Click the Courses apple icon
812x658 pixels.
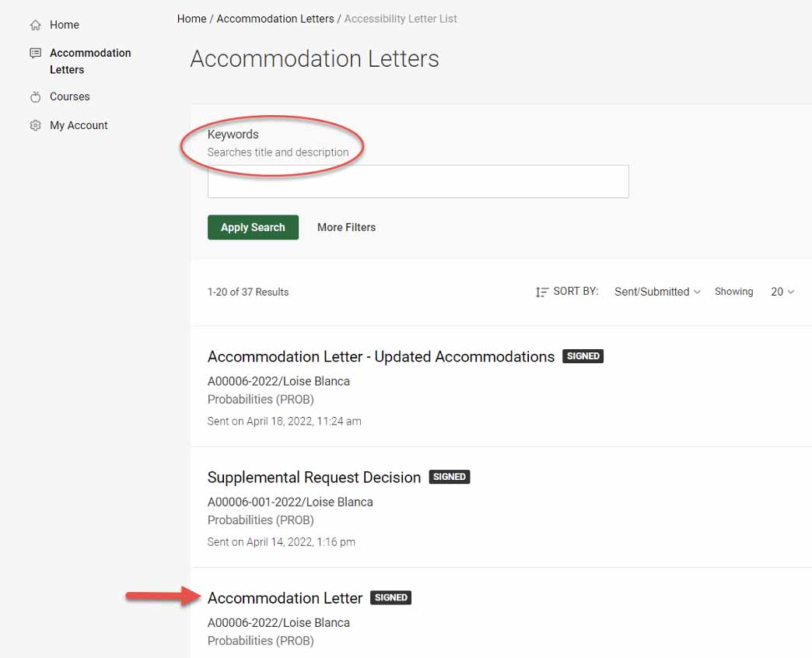(x=35, y=96)
